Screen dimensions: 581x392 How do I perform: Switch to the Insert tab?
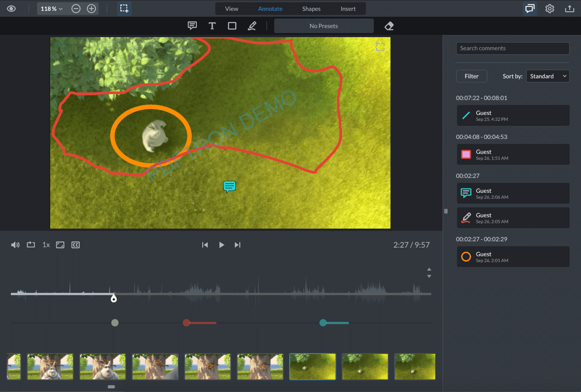point(348,9)
